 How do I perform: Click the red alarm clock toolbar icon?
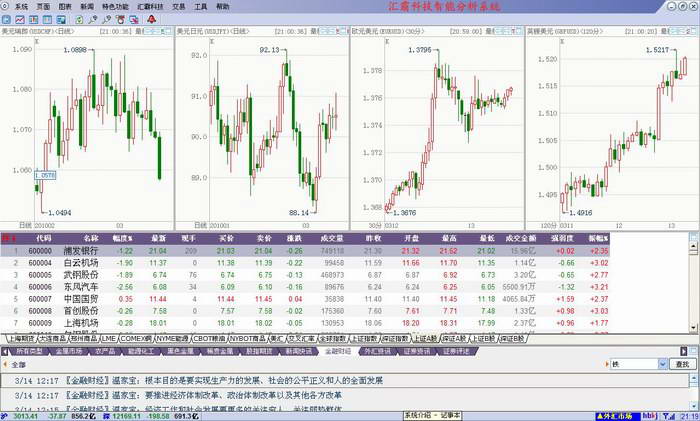click(x=120, y=20)
